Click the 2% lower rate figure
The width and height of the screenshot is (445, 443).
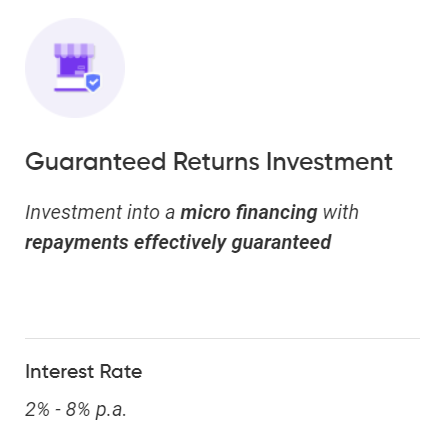37,409
